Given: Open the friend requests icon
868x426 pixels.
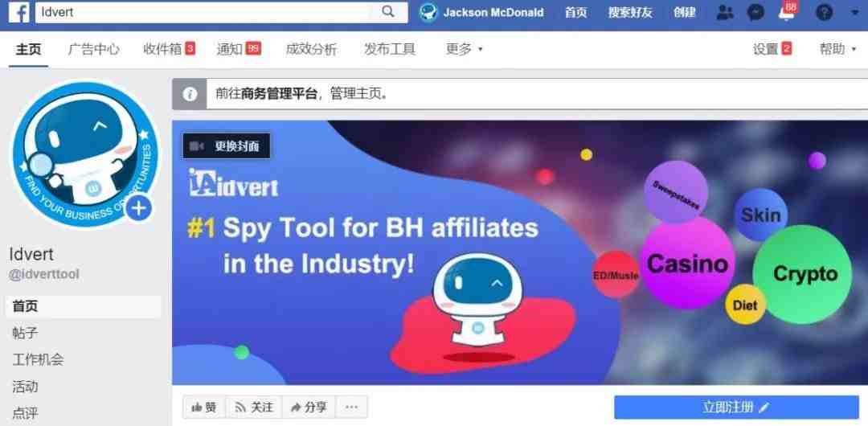Looking at the screenshot, I should [x=724, y=12].
